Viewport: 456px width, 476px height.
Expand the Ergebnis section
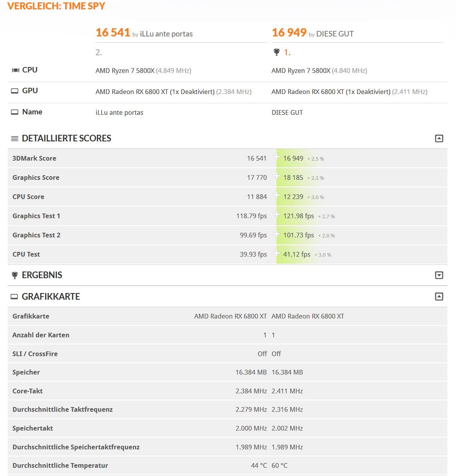click(x=439, y=275)
